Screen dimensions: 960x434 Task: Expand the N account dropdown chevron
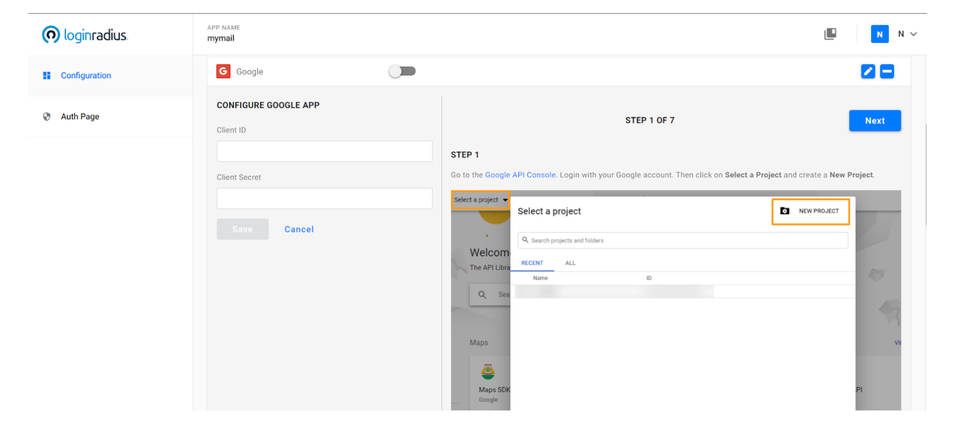point(913,35)
